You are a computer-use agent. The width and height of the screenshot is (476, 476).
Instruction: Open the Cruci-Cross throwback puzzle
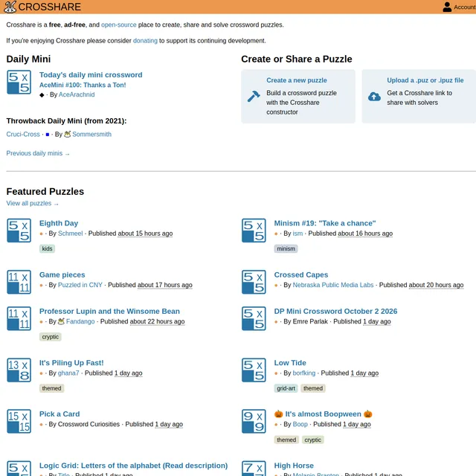(x=23, y=134)
